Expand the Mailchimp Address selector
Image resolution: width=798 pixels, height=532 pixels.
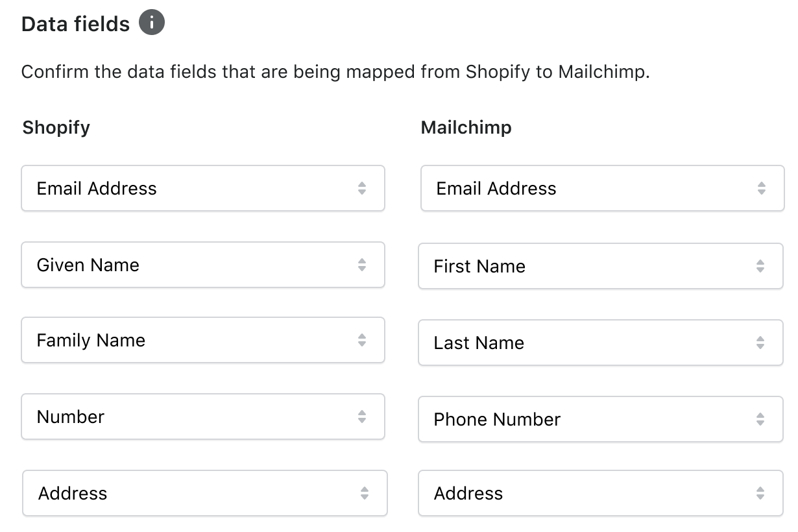[601, 493]
